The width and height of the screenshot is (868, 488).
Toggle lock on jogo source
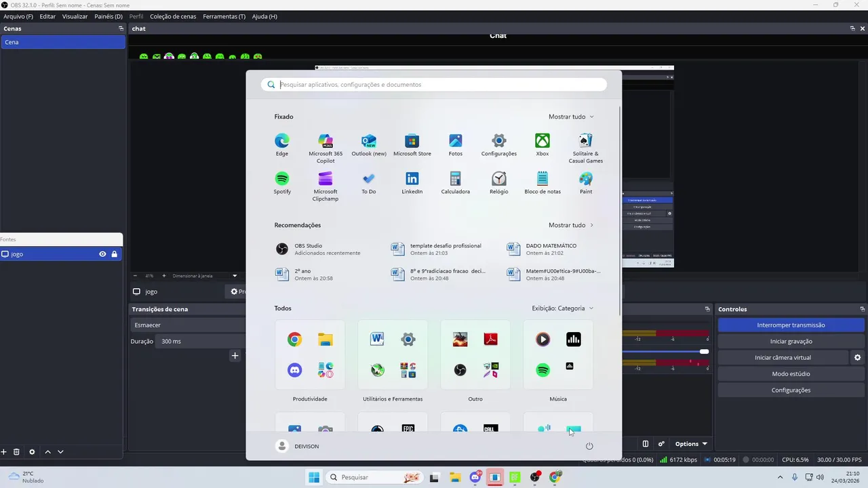[x=114, y=254]
